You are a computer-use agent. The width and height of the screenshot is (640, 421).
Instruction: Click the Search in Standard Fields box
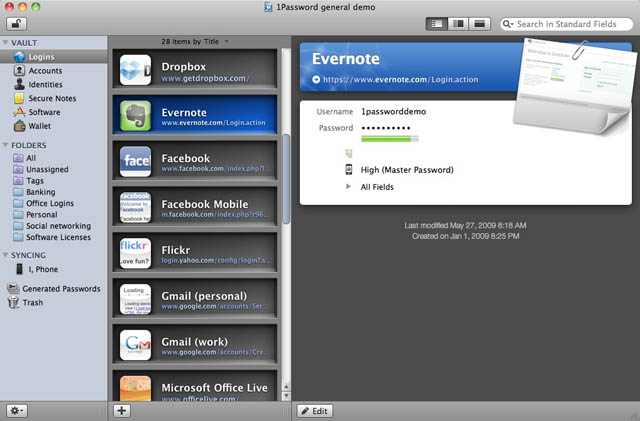tap(567, 24)
